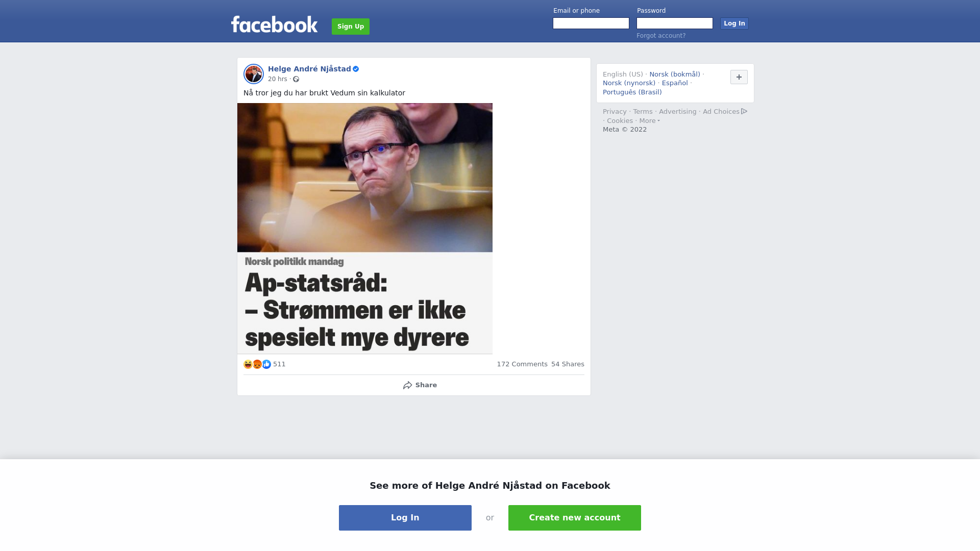
Task: Switch language to Norsk (bokmål)
Action: [x=675, y=74]
